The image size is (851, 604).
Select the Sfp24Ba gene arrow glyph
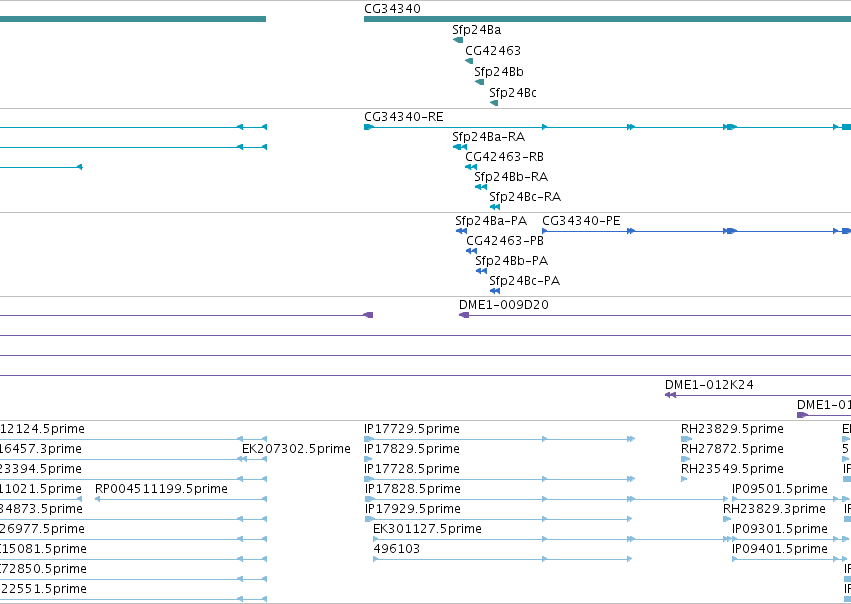pyautogui.click(x=458, y=40)
